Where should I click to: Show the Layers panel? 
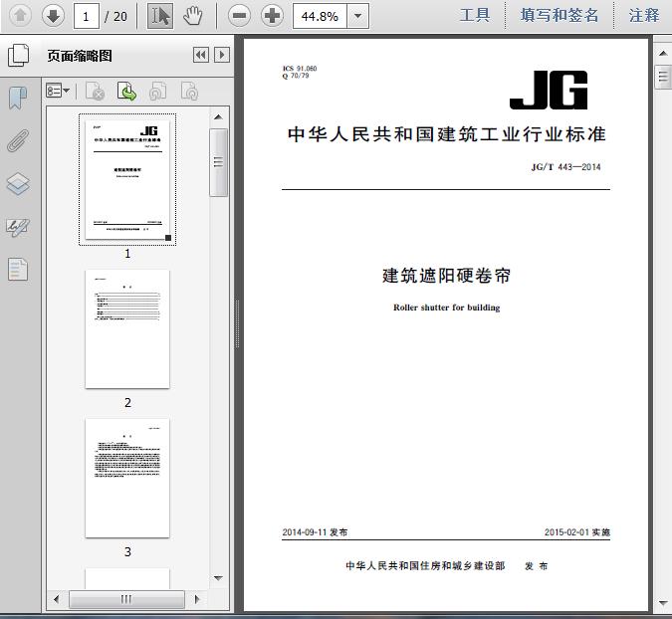coord(18,184)
